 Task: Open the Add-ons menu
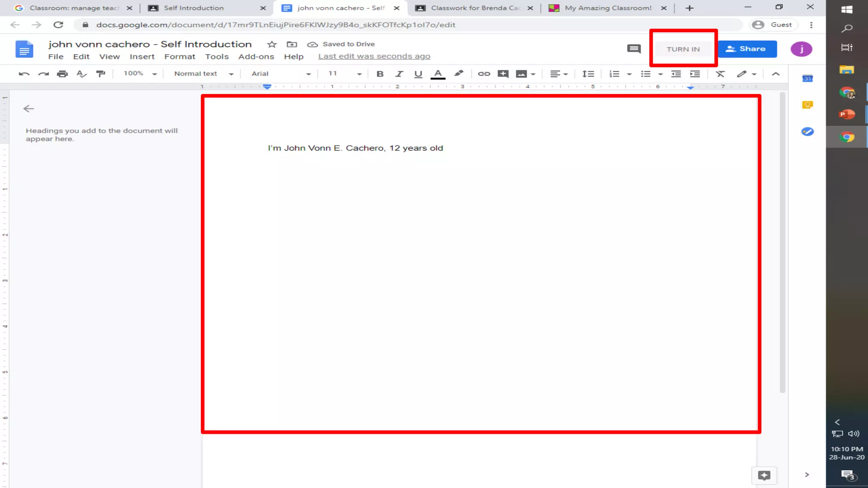tap(256, 56)
